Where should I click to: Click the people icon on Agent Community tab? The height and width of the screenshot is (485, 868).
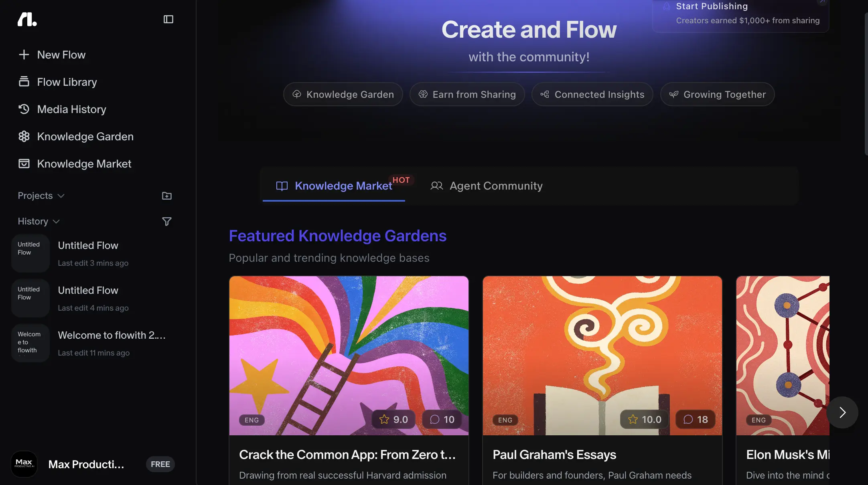(x=437, y=186)
